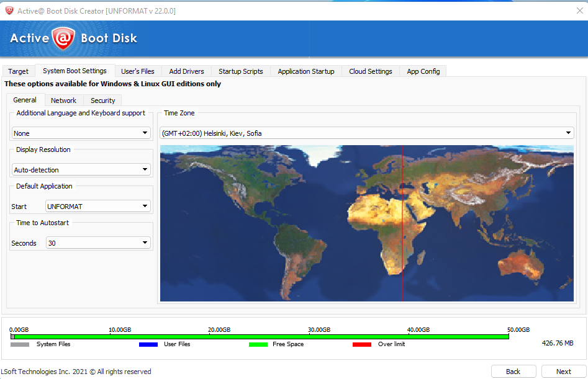Viewport: 588px width, 379px height.
Task: Expand the Display Resolution dropdown
Action: click(x=81, y=170)
